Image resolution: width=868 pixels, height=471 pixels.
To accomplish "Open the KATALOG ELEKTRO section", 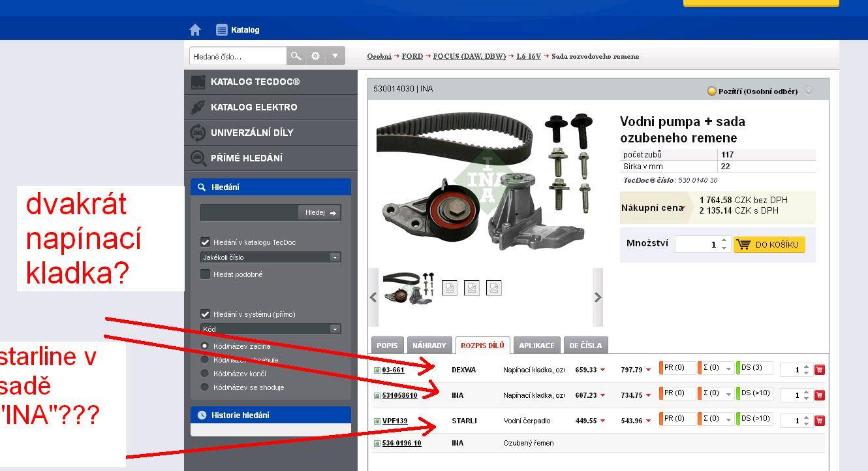I will (x=271, y=108).
